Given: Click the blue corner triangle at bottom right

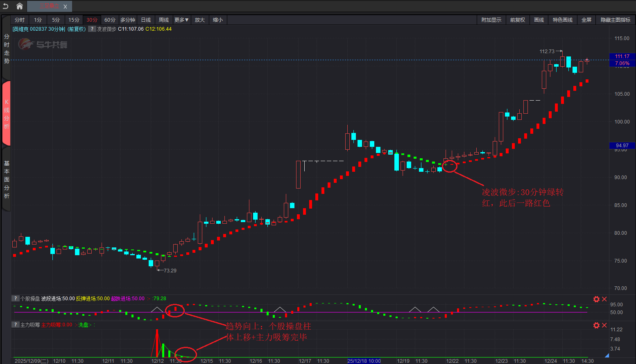Looking at the screenshot, I should [x=607, y=355].
